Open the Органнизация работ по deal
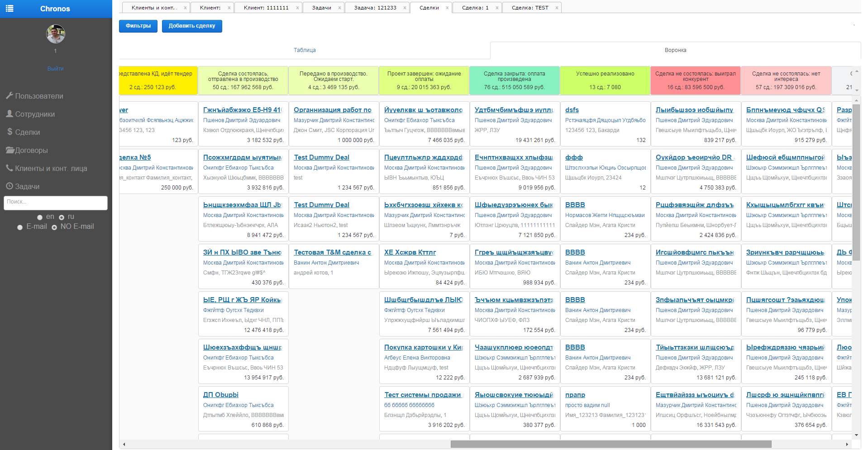Screen dimensions: 868x450 click(333, 110)
